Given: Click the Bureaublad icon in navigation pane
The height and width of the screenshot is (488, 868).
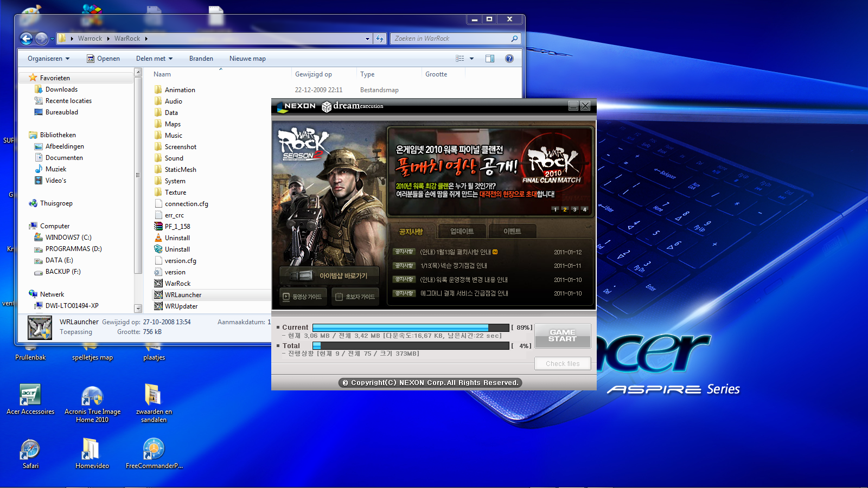Looking at the screenshot, I should 39,112.
